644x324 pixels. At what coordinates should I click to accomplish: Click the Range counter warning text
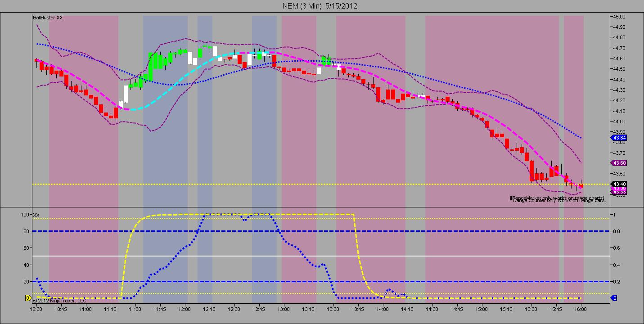(559, 201)
